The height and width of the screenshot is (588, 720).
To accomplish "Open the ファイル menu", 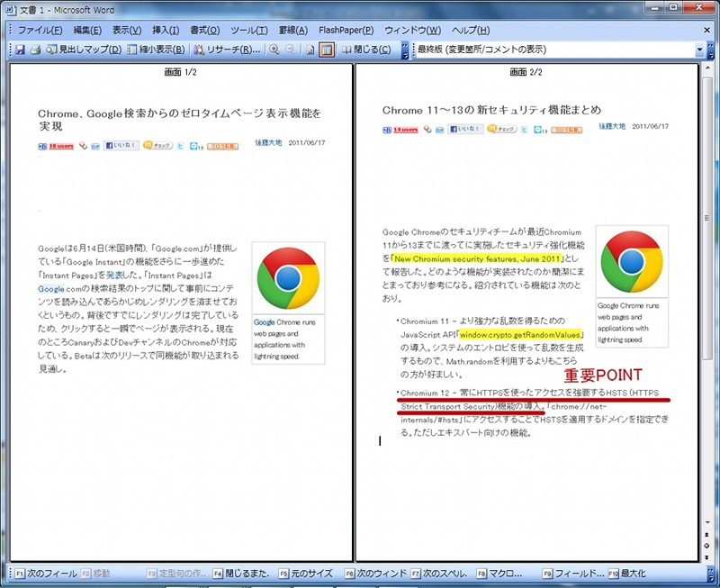I will coord(40,31).
